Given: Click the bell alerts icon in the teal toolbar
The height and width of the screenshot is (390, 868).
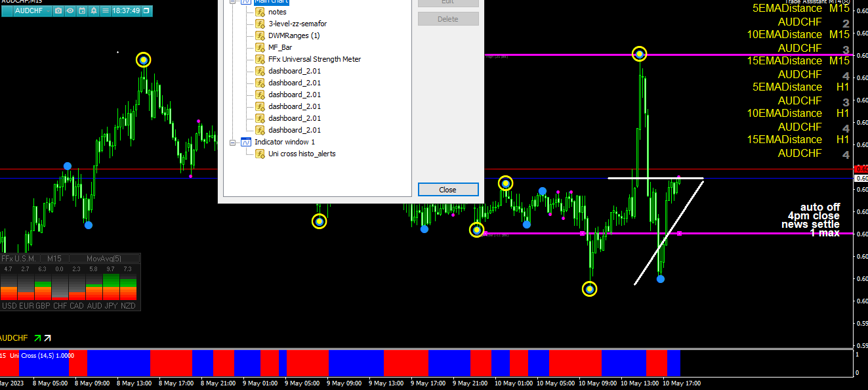Looking at the screenshot, I should (x=94, y=11).
